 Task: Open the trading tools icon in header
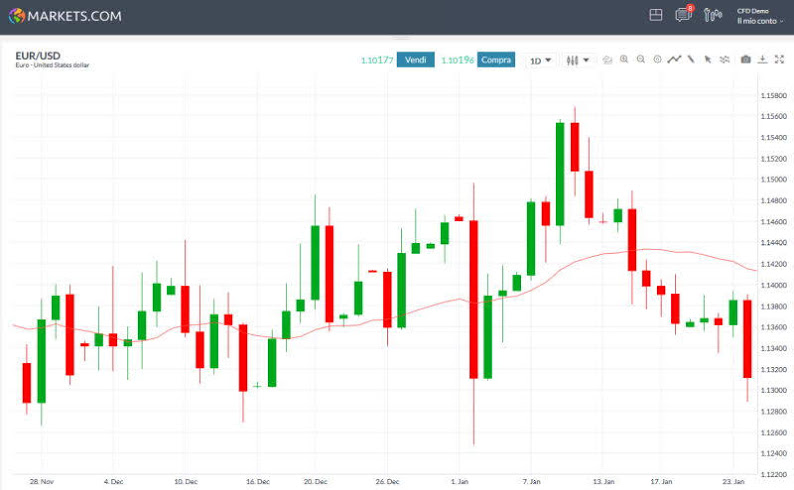point(712,15)
